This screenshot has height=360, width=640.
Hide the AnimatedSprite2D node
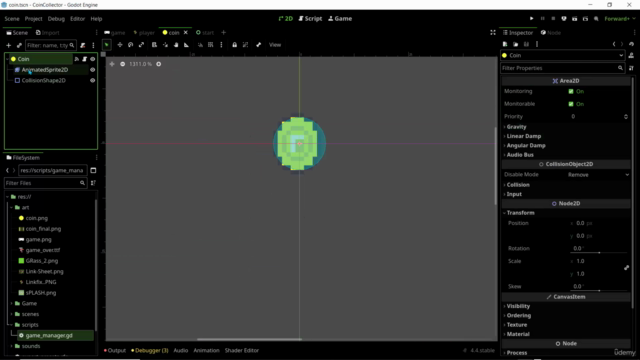93,70
